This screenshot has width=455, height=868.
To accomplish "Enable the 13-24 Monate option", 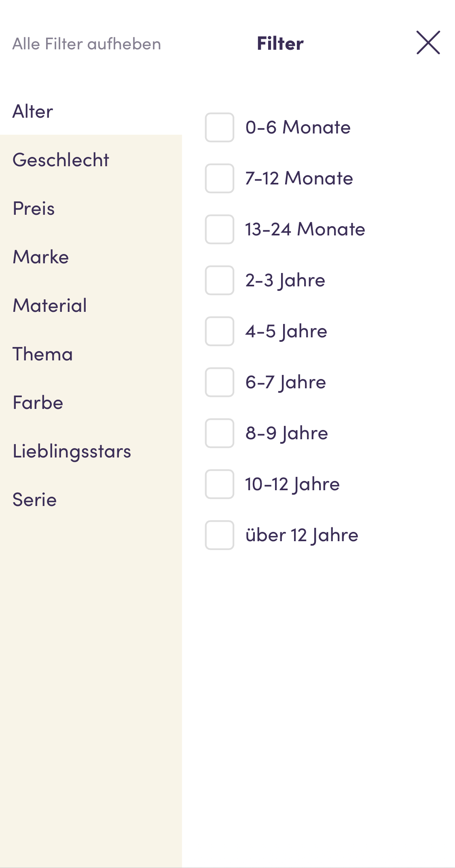I will [x=219, y=229].
